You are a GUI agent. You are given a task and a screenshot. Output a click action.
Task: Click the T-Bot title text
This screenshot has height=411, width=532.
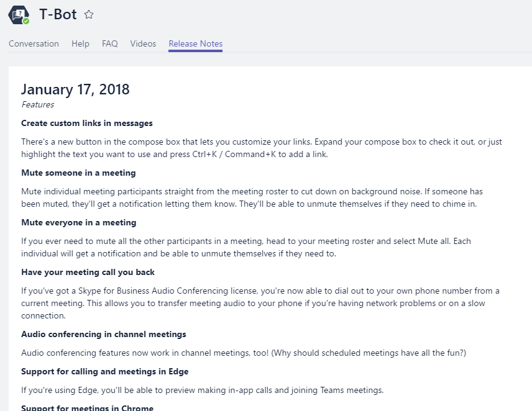[x=58, y=14]
